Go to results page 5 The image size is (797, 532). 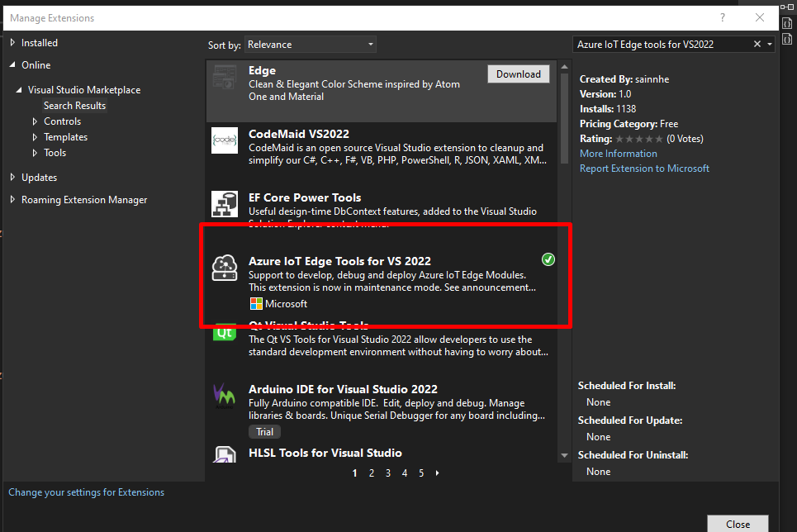421,473
